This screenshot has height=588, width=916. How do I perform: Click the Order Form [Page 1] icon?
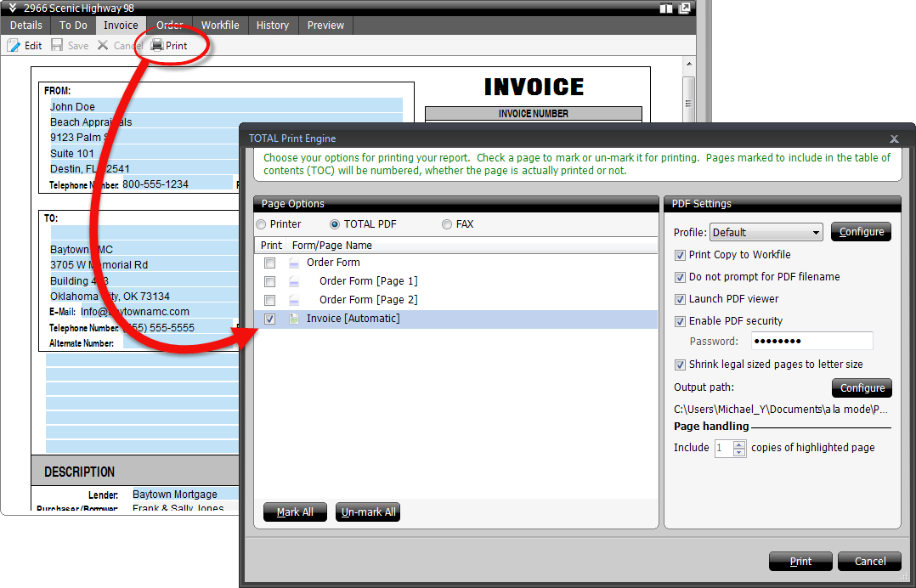tap(294, 281)
